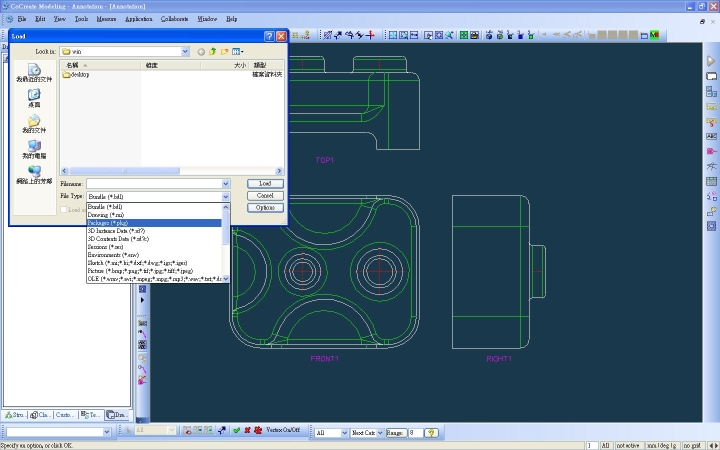Click the Range button

point(396,433)
